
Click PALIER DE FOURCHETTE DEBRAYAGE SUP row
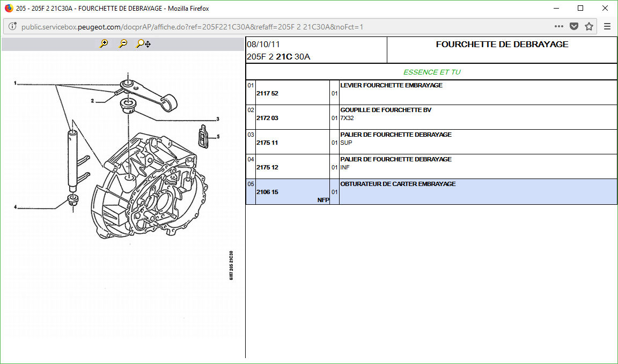tap(431, 142)
